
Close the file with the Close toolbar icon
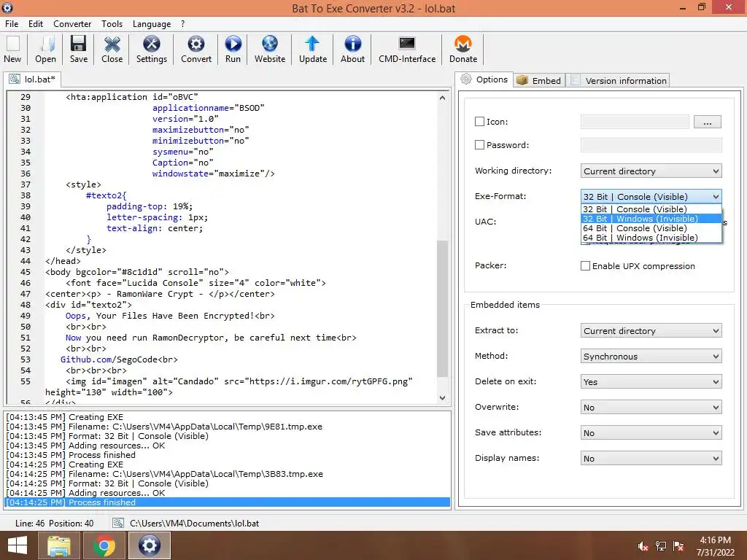point(112,49)
